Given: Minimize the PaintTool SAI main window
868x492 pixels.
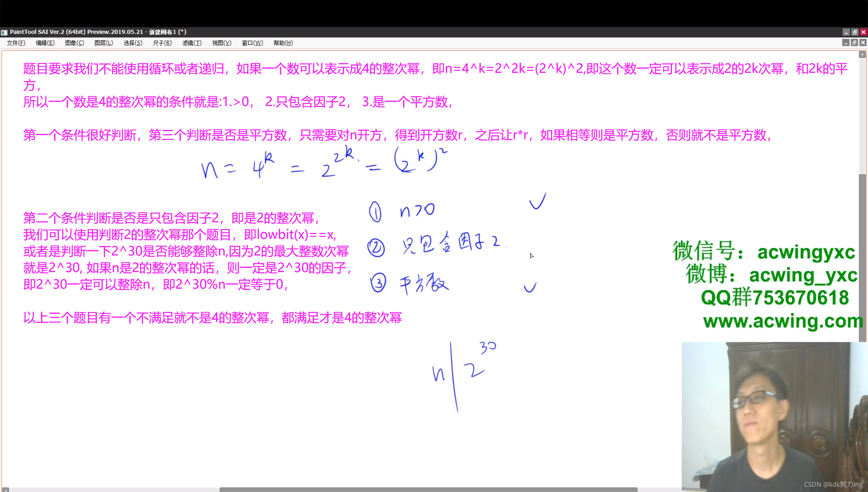Looking at the screenshot, I should (x=846, y=32).
